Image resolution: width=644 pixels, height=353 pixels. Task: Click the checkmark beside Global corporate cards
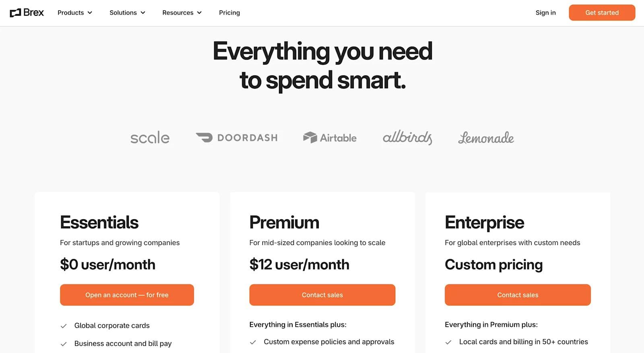[64, 325]
